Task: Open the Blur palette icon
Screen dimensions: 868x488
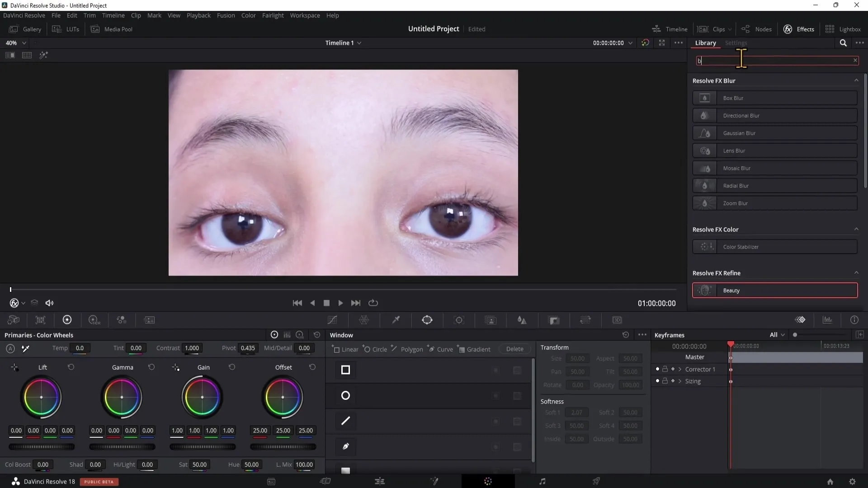Action: pos(522,320)
